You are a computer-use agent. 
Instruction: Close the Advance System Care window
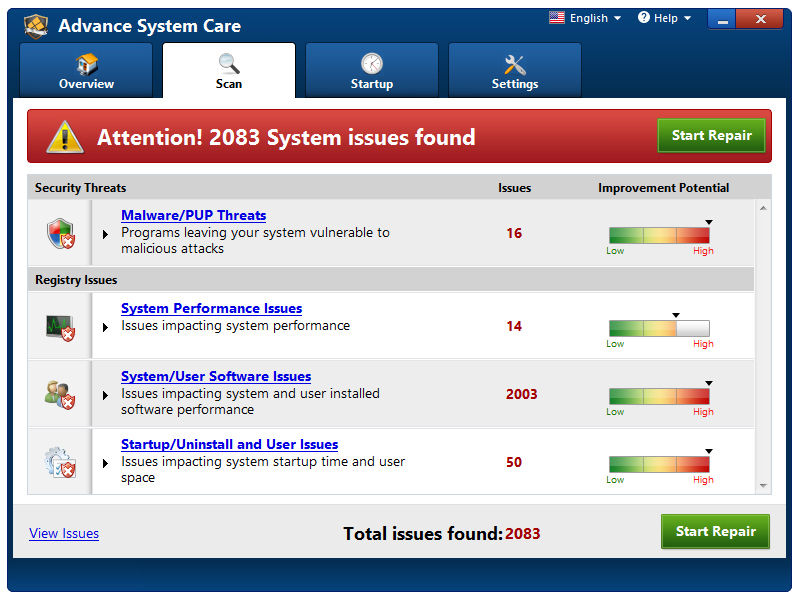point(760,19)
